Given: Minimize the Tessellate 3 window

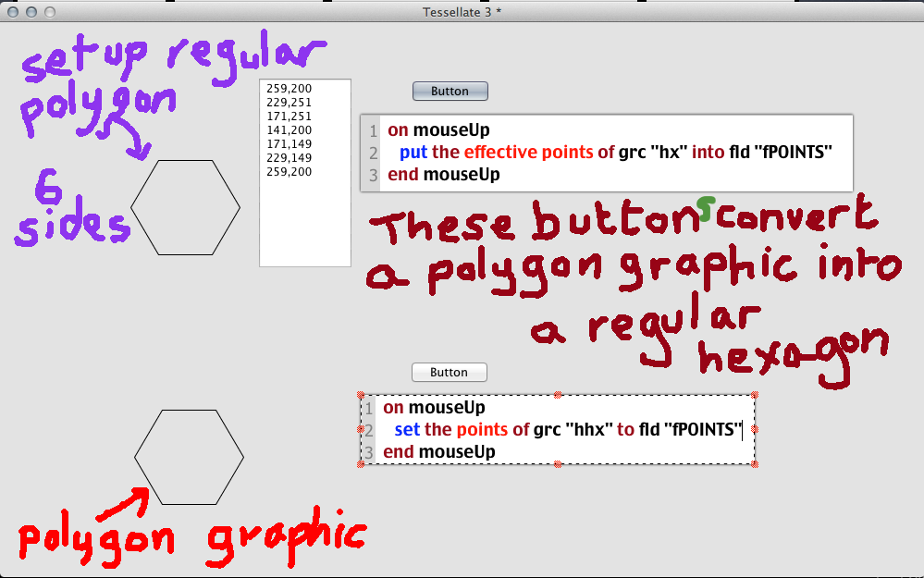Looking at the screenshot, I should [x=31, y=12].
